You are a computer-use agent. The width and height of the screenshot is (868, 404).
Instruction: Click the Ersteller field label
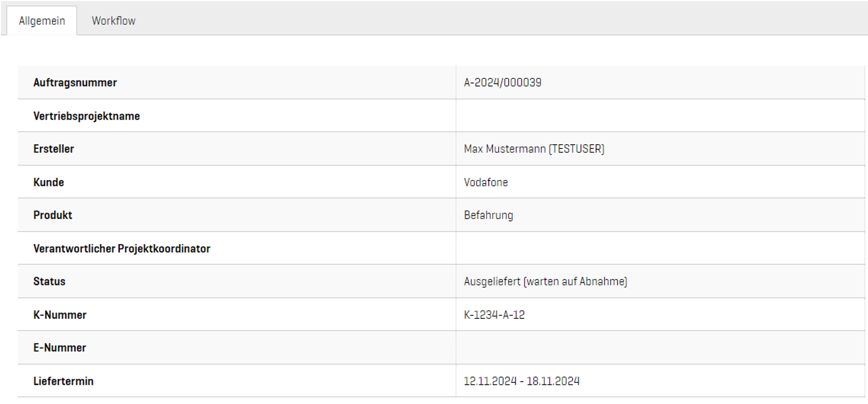tap(54, 149)
